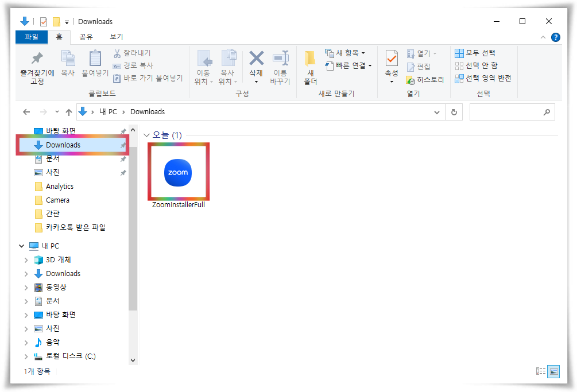Click 편집 edit in the ribbon

tap(419, 67)
